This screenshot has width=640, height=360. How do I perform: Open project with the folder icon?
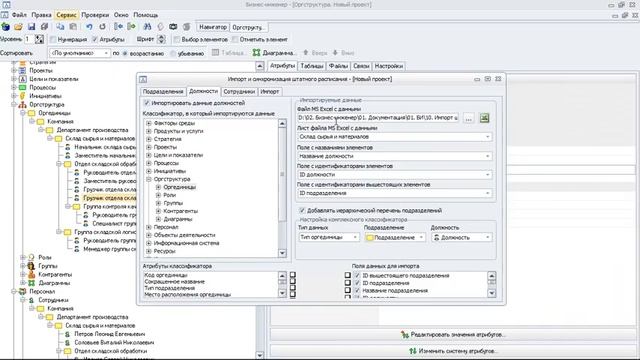coord(18,27)
